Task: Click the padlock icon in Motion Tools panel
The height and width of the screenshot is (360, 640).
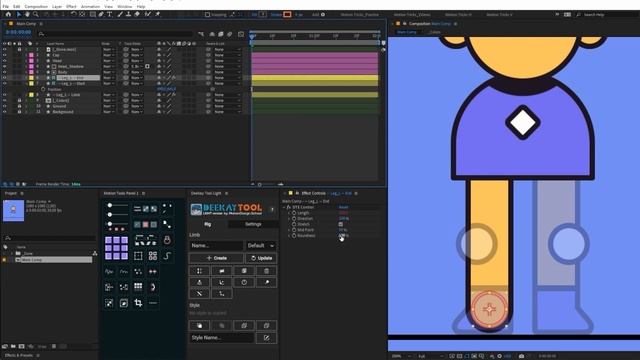Action: click(x=167, y=240)
